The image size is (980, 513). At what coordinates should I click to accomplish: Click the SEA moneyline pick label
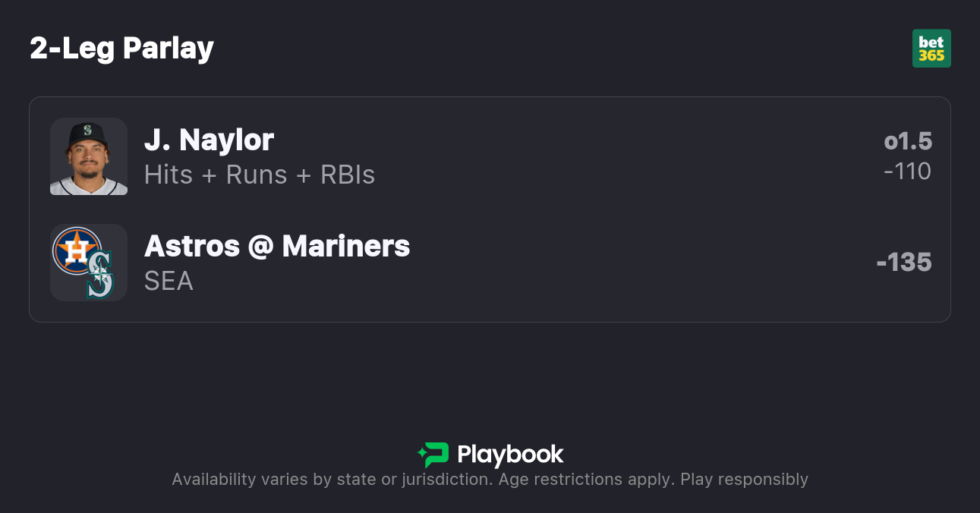coord(169,282)
